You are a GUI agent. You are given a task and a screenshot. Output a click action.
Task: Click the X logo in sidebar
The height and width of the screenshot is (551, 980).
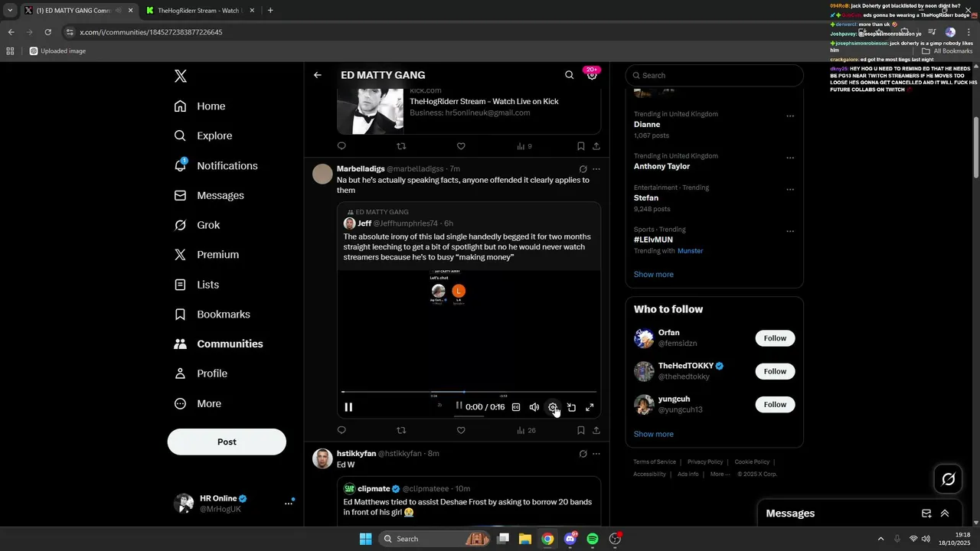click(x=181, y=76)
